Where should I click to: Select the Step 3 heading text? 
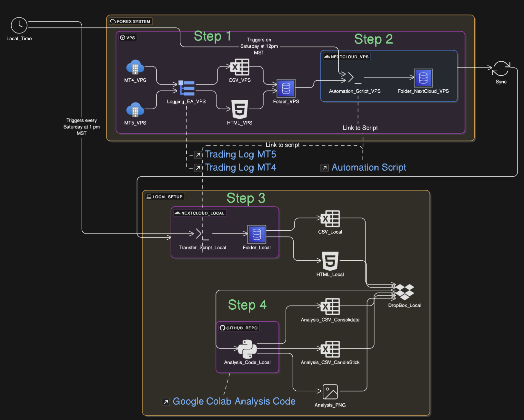point(246,198)
